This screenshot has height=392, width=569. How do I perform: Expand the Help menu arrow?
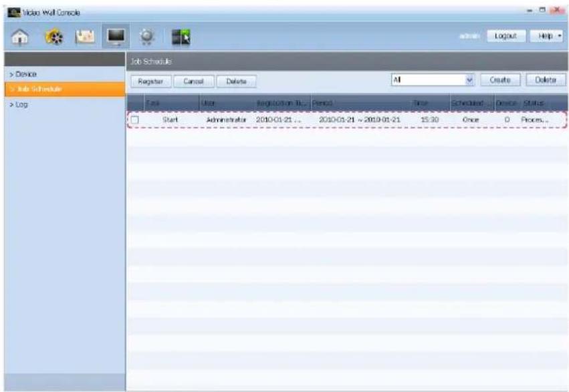tap(560, 36)
